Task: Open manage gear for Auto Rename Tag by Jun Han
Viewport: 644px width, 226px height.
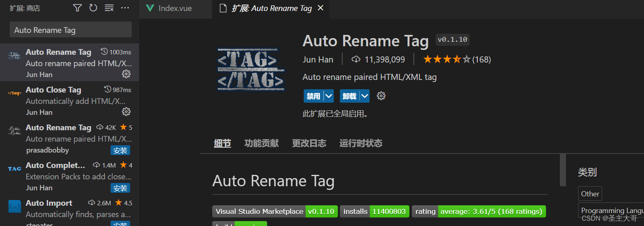Action: coord(126,74)
